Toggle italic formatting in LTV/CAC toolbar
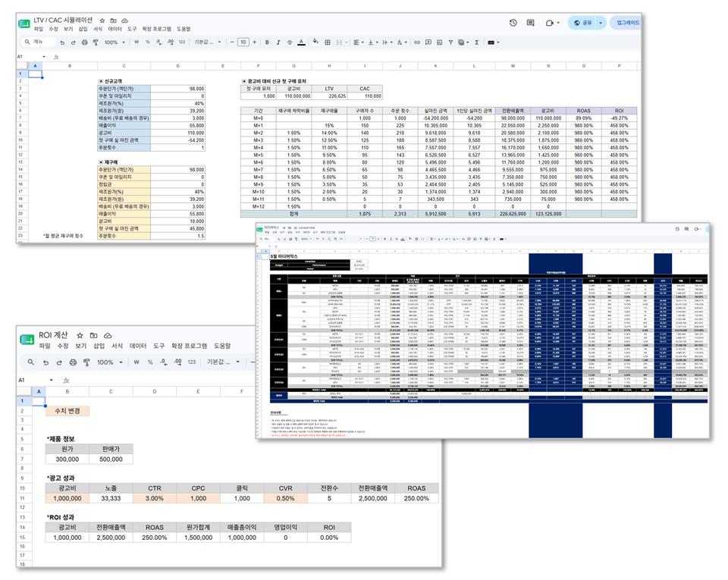 (278, 42)
